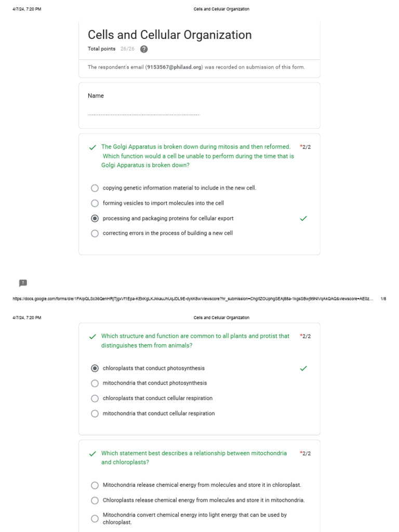Select 'copying genetic information material' option
The image size is (399, 532).
click(x=95, y=188)
